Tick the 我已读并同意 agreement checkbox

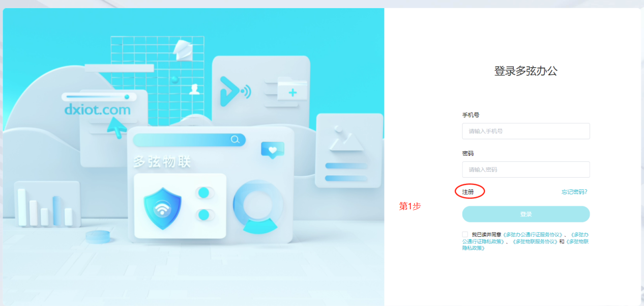465,234
